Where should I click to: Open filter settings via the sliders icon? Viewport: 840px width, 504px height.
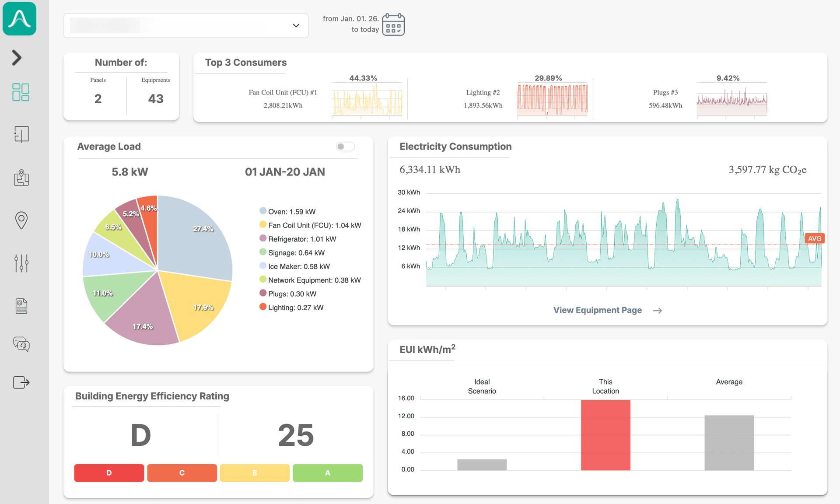(x=21, y=263)
